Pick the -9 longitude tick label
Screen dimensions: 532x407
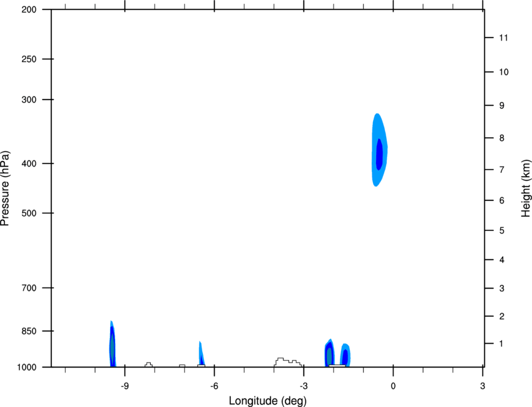pos(125,386)
